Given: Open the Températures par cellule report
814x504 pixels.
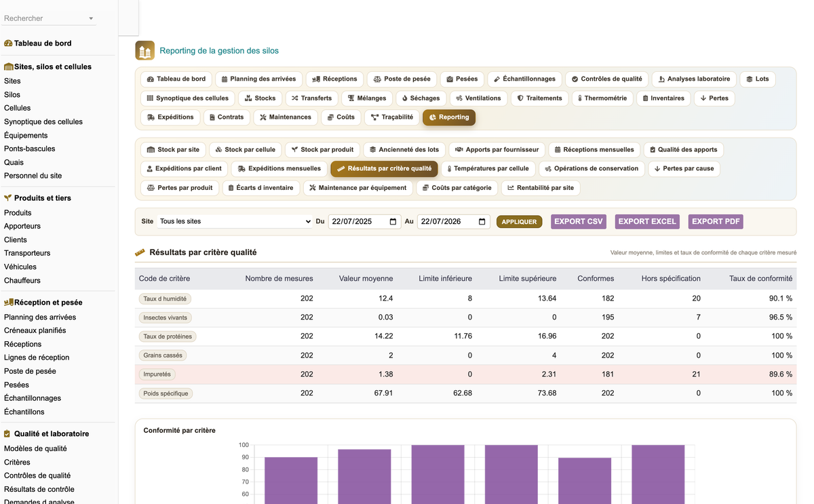Looking at the screenshot, I should point(488,169).
